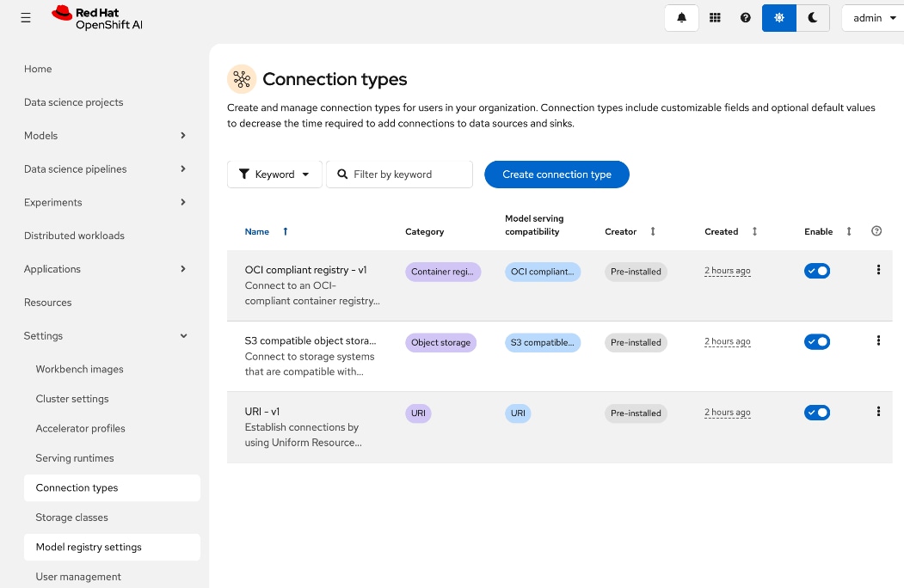Screen dimensions: 904x588
Task: Go to Model registry settings
Action: click(89, 547)
